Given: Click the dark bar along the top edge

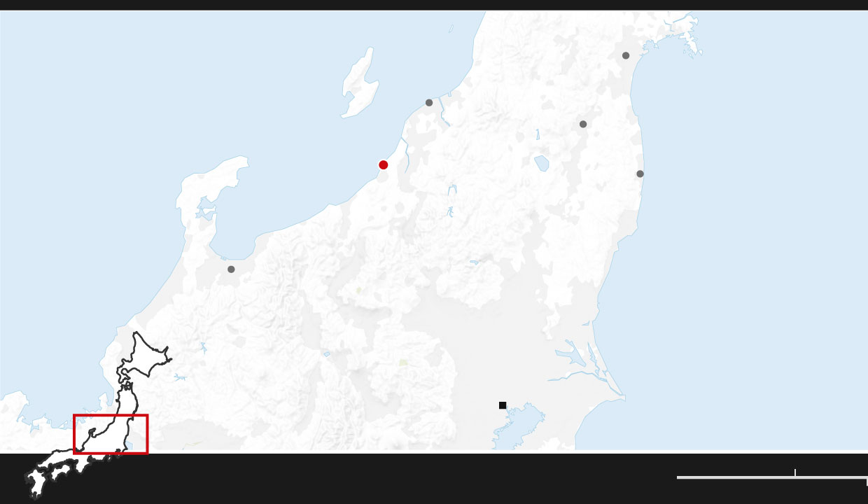Looking at the screenshot, I should pyautogui.click(x=434, y=5).
